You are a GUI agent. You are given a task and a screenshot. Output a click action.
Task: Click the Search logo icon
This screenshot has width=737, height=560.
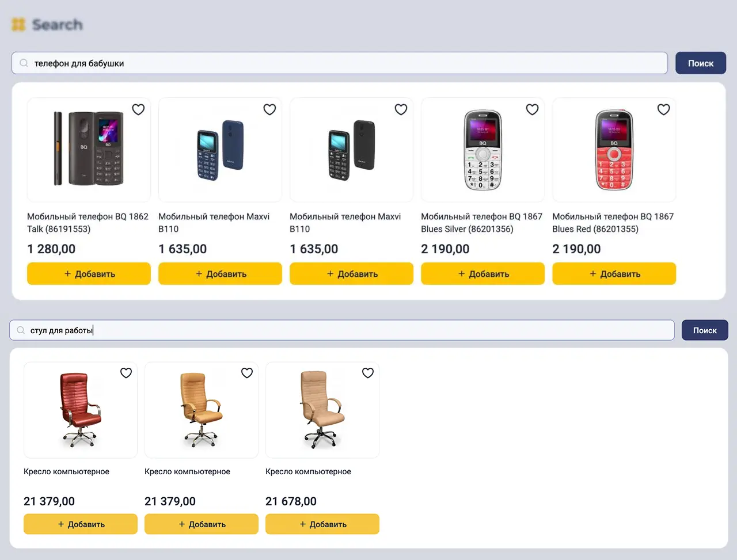click(19, 25)
